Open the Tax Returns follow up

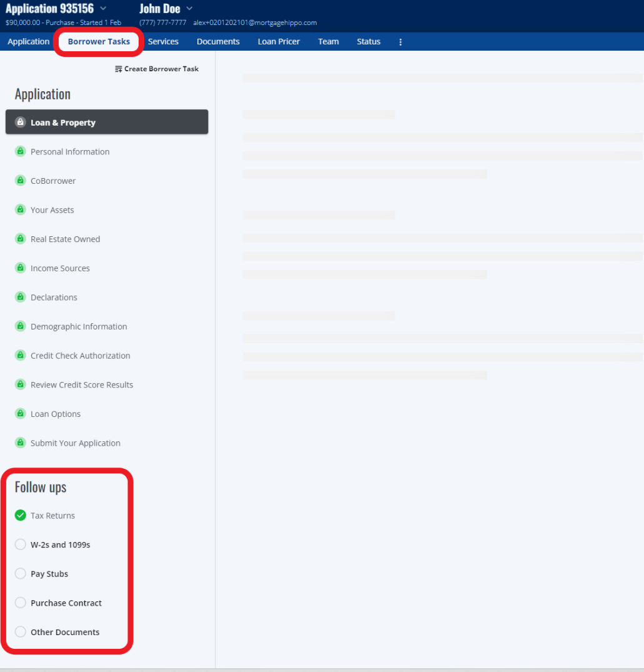[x=52, y=516]
